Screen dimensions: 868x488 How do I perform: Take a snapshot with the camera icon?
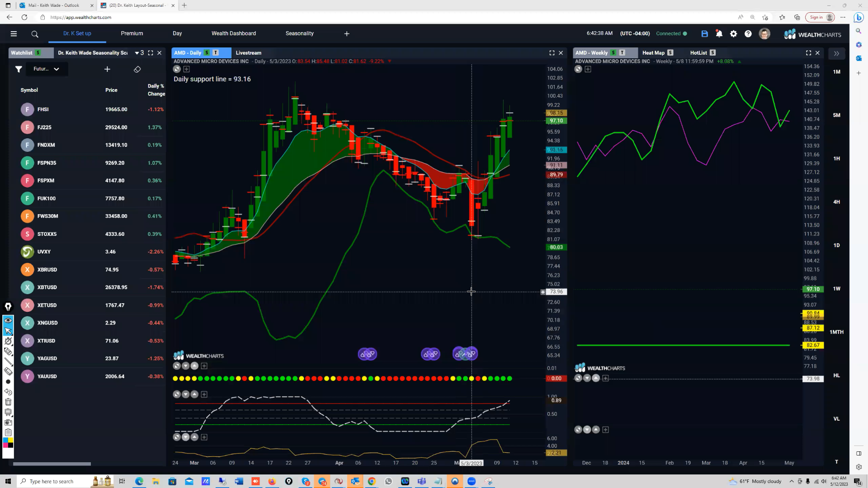8,422
